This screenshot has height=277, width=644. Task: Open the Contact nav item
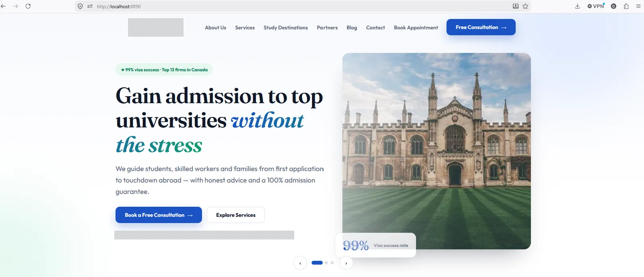[x=376, y=27]
